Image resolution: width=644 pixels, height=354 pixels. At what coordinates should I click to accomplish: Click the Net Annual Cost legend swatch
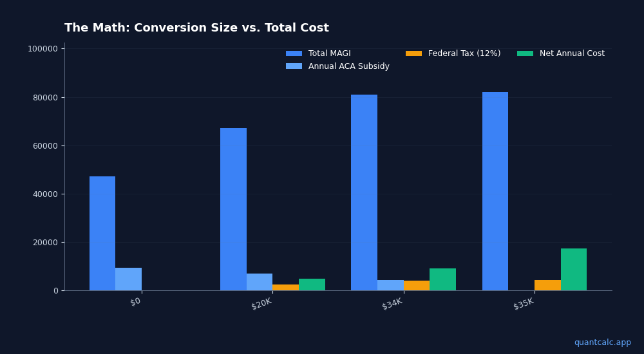(x=525, y=53)
